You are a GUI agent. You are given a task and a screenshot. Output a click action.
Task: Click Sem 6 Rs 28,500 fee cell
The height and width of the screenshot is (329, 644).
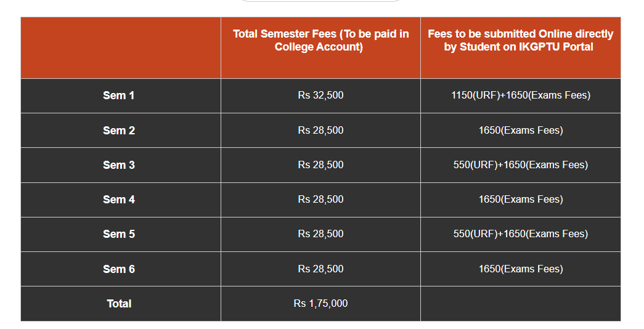tap(320, 269)
